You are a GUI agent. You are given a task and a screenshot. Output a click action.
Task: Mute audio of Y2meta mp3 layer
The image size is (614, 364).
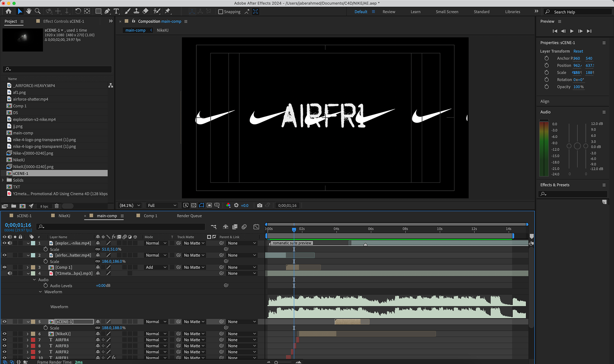[10, 273]
